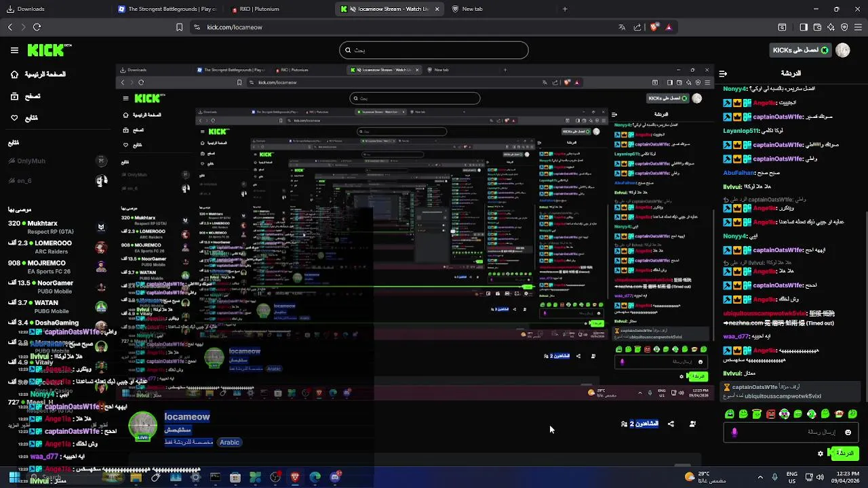868x488 pixels.
Task: Click username waa_d77 in chat
Action: (x=736, y=336)
